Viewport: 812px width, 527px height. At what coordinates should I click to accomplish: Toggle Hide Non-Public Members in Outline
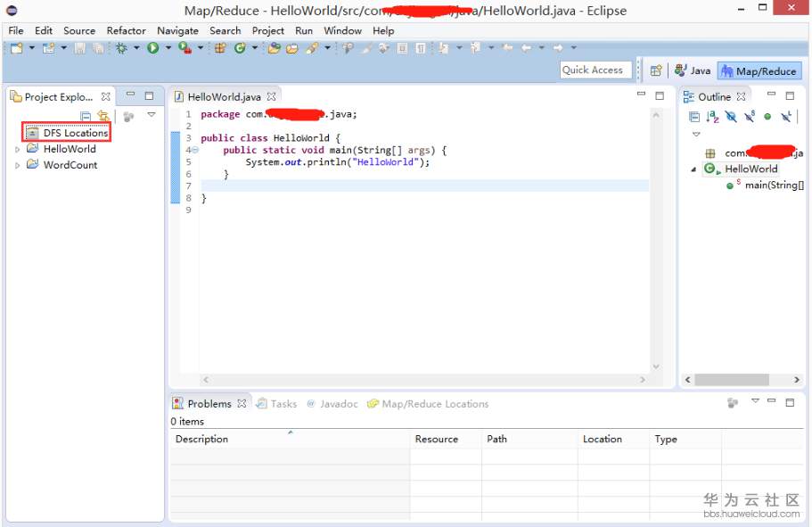click(x=767, y=117)
